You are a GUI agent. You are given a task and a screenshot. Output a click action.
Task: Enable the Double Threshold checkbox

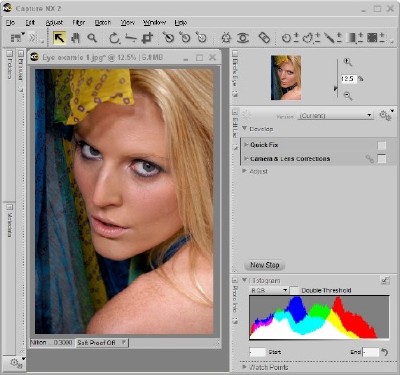[294, 290]
